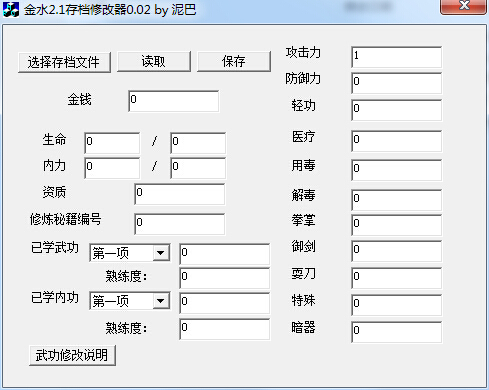
Task: Click the 已学武功 label
Action: click(55, 248)
